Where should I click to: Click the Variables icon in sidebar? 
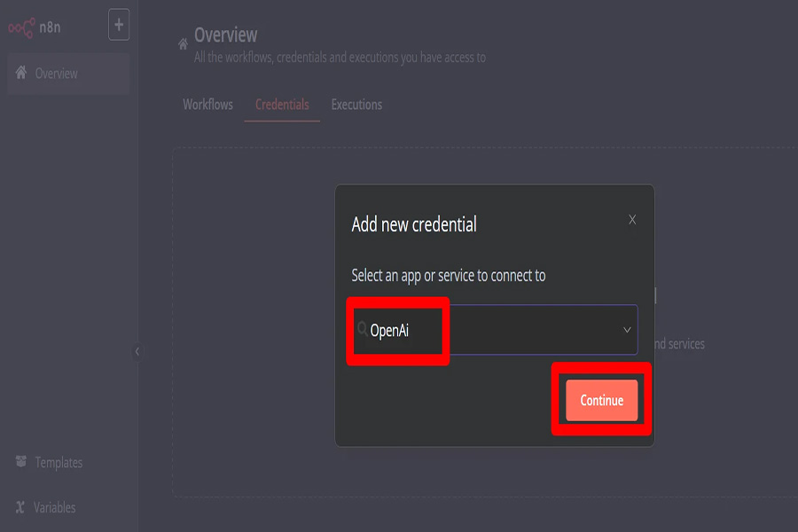click(x=21, y=508)
